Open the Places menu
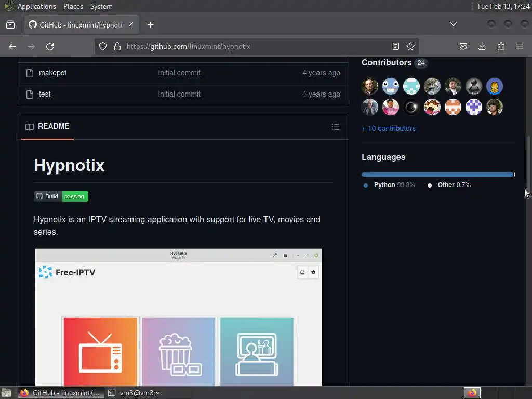532x399 pixels. [73, 6]
